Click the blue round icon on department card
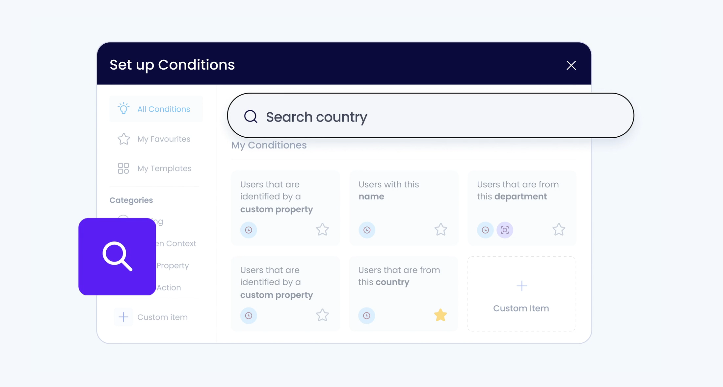This screenshot has height=387, width=723. [485, 230]
